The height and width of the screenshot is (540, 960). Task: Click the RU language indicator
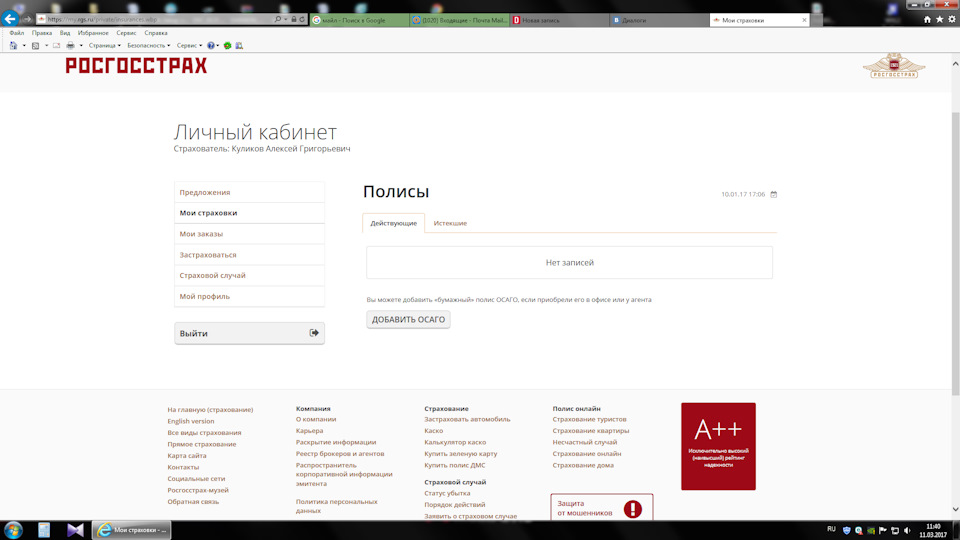click(x=831, y=529)
